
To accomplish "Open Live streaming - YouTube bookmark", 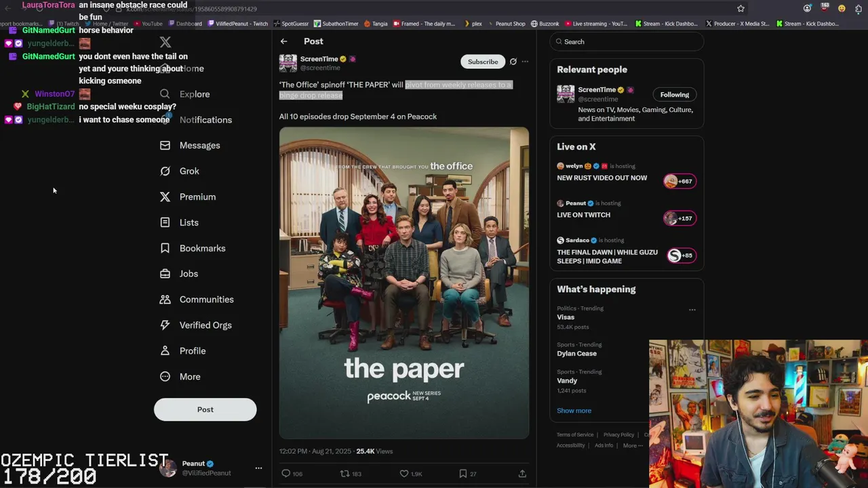I will tap(596, 24).
